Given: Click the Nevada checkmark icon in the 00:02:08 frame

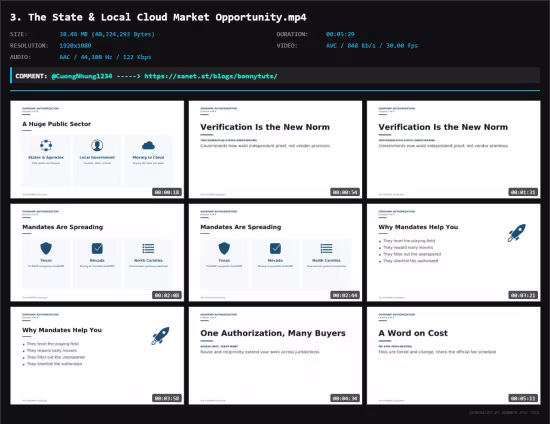Looking at the screenshot, I should coord(97,248).
